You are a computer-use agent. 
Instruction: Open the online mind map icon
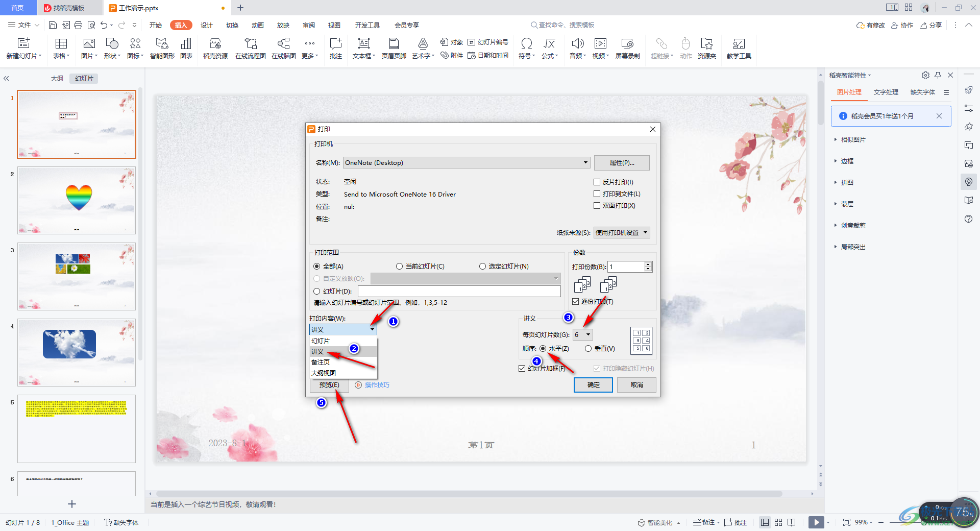point(284,43)
